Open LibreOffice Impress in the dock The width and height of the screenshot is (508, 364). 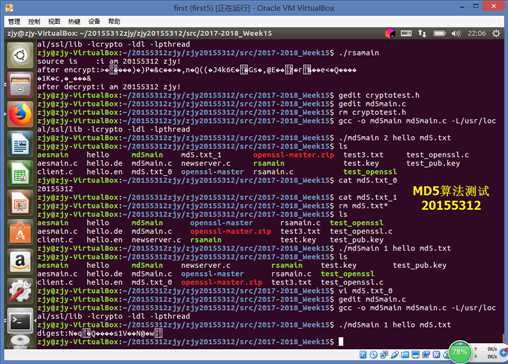tap(20, 203)
